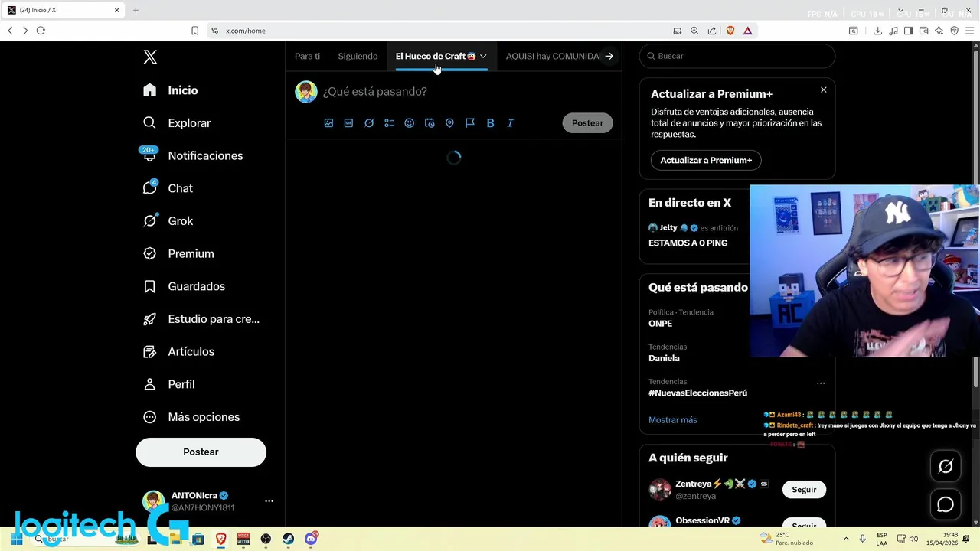The height and width of the screenshot is (551, 980).
Task: Open floating Grok button
Action: (946, 466)
